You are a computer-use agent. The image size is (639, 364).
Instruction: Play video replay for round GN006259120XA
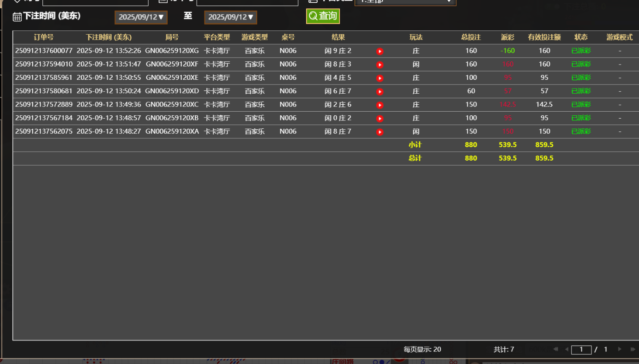(380, 132)
